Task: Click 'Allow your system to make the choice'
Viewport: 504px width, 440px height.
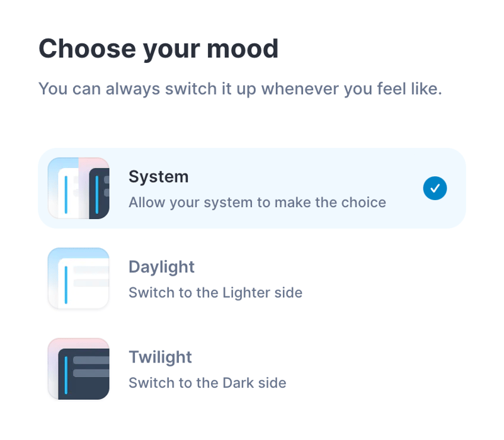Action: tap(257, 203)
